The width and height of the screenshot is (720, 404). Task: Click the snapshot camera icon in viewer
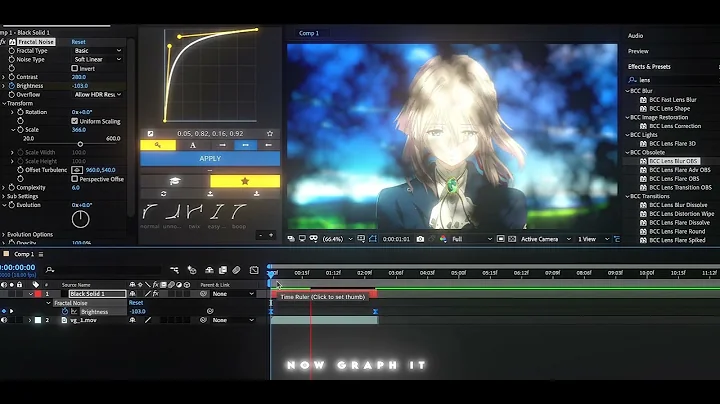click(x=420, y=239)
